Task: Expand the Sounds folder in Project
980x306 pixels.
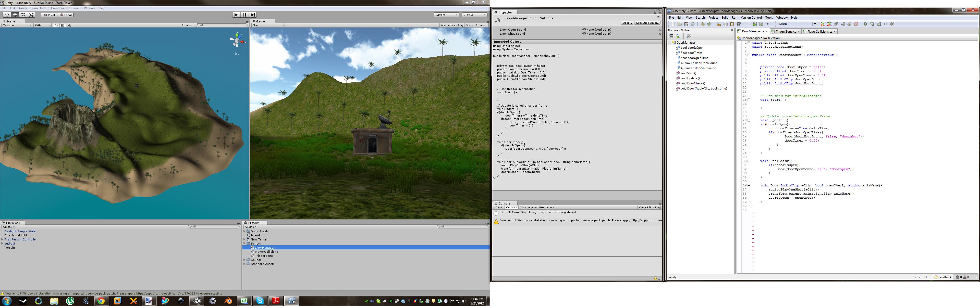Action: pos(245,260)
